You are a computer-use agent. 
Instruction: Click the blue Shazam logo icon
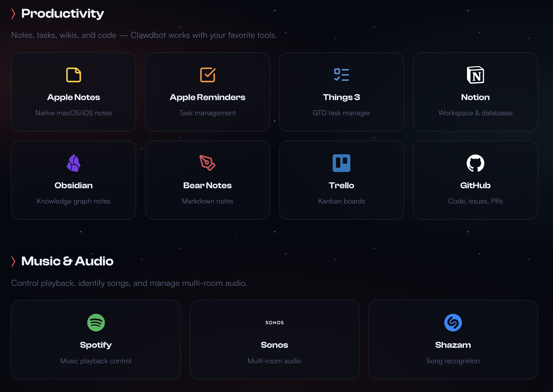tap(453, 323)
